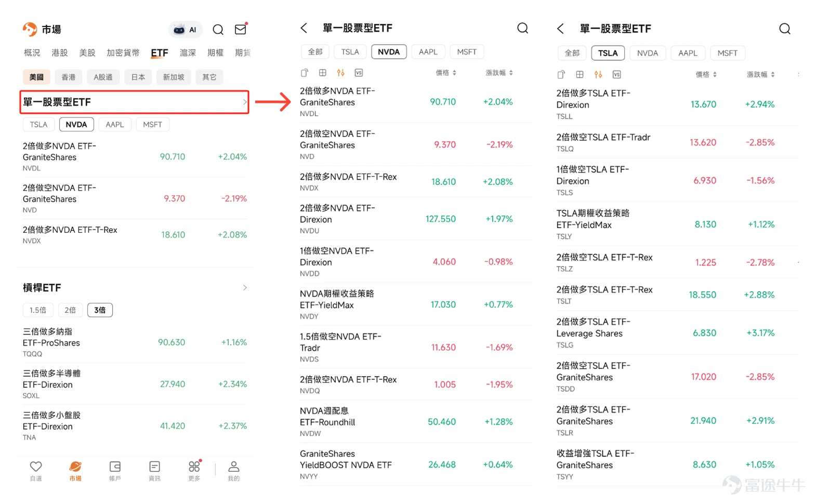The image size is (816, 504).
Task: Open TSLA期權收益策略 ETF-YieldMax TSLY row
Action: click(x=677, y=224)
